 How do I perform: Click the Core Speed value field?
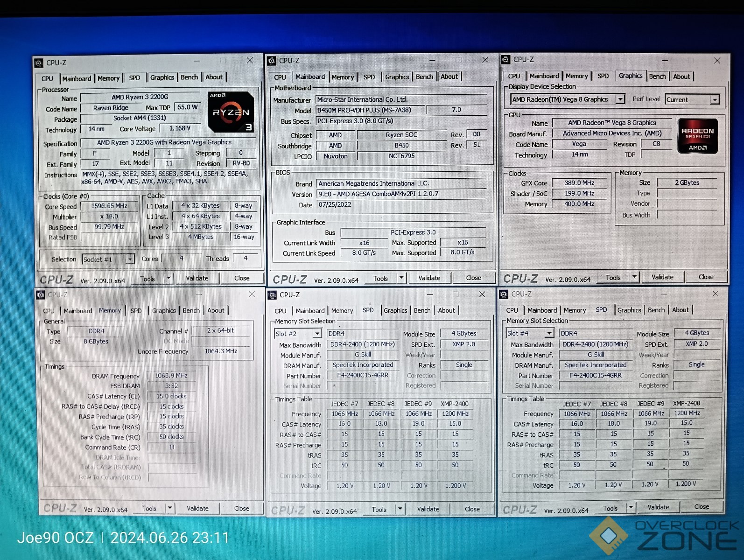(109, 206)
